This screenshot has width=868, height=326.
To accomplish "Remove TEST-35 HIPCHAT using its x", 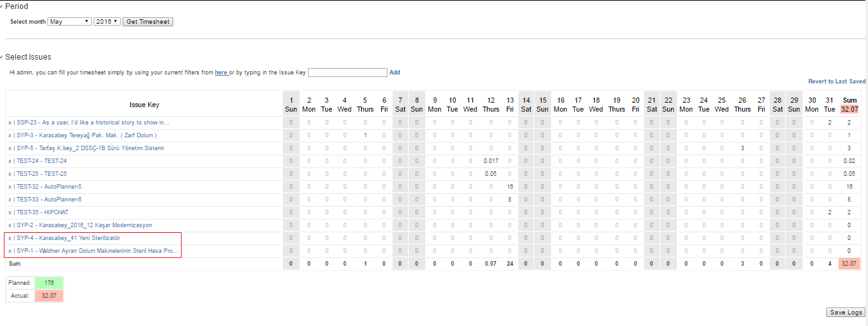I will [x=10, y=212].
